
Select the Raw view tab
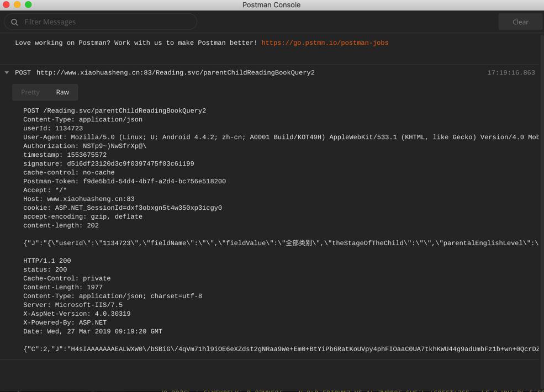62,92
